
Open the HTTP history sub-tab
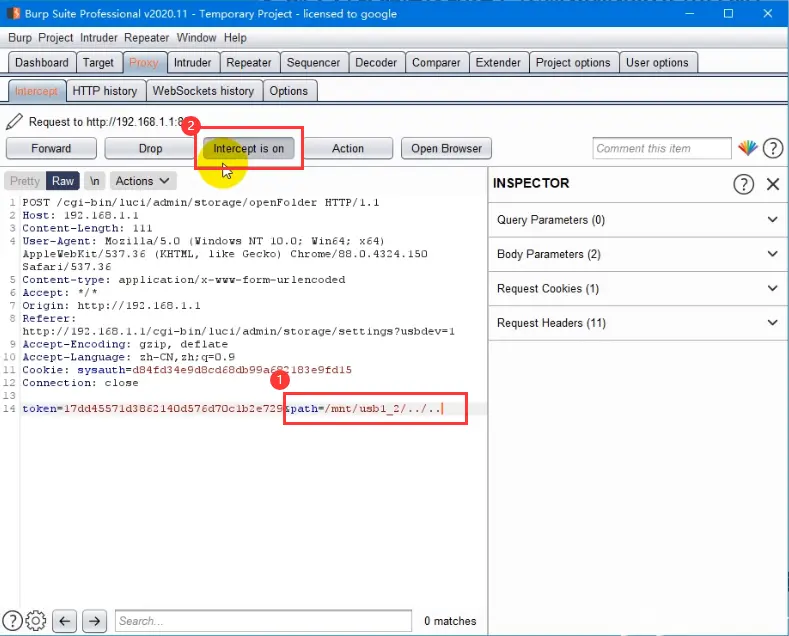point(105,91)
